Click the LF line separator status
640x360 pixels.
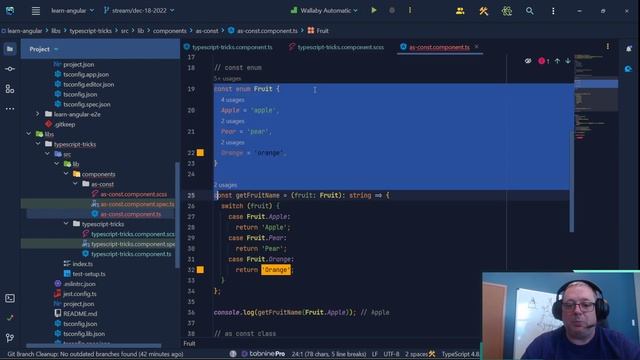(x=375, y=354)
